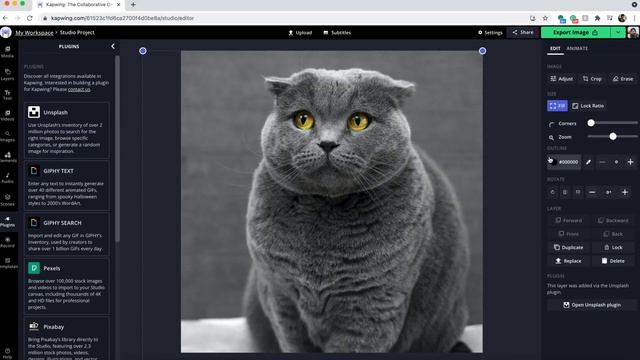Select the Plugins sidebar item
The width and height of the screenshot is (640, 360).
pyautogui.click(x=7, y=222)
